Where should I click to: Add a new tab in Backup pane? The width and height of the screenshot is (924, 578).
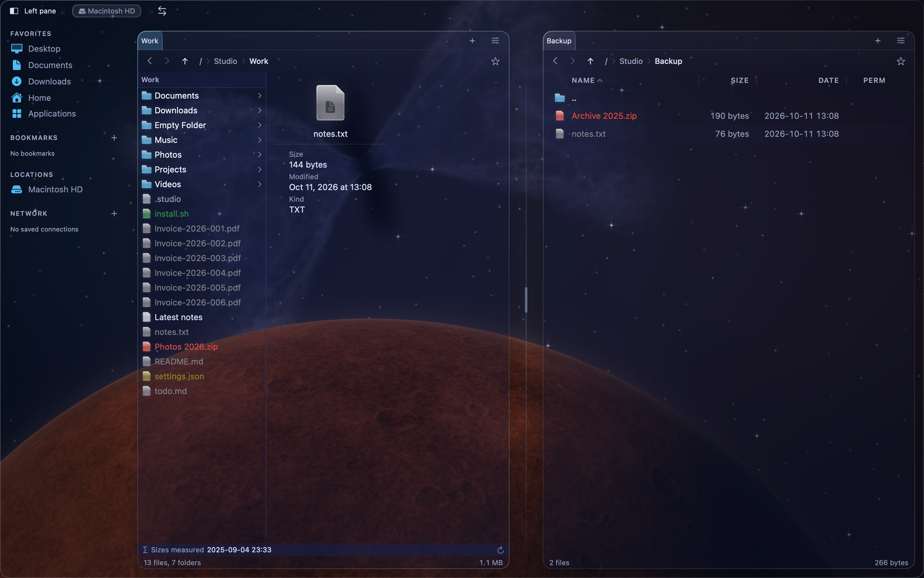(878, 41)
